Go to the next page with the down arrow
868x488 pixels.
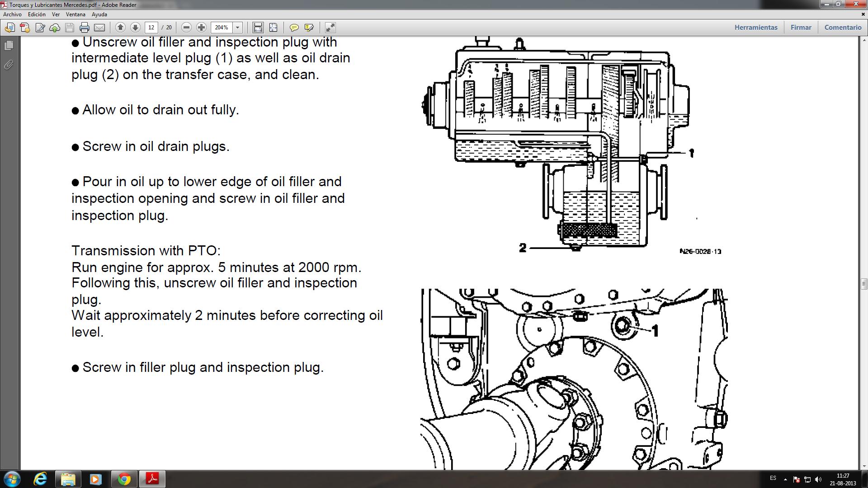pos(135,28)
